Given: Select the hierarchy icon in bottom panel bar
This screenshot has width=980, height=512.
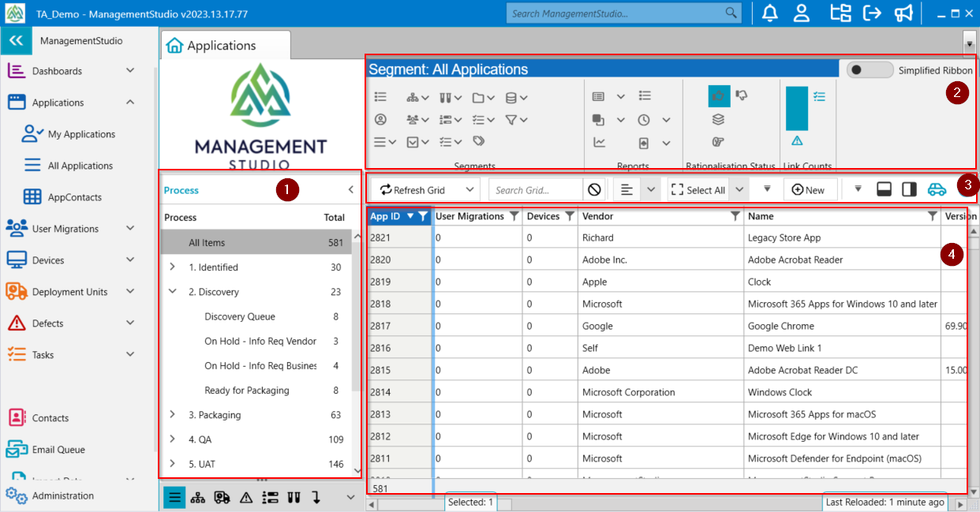Looking at the screenshot, I should 198,497.
